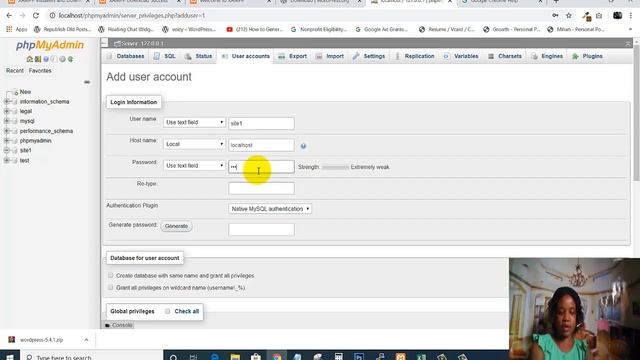
Task: Expand mysql database node
Action: coord(7,121)
